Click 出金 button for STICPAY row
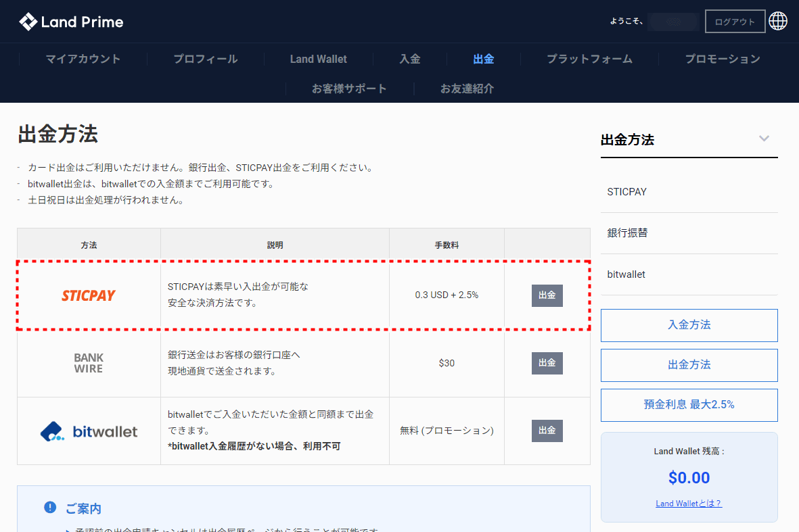Viewport: 799px width, 532px height. click(547, 295)
